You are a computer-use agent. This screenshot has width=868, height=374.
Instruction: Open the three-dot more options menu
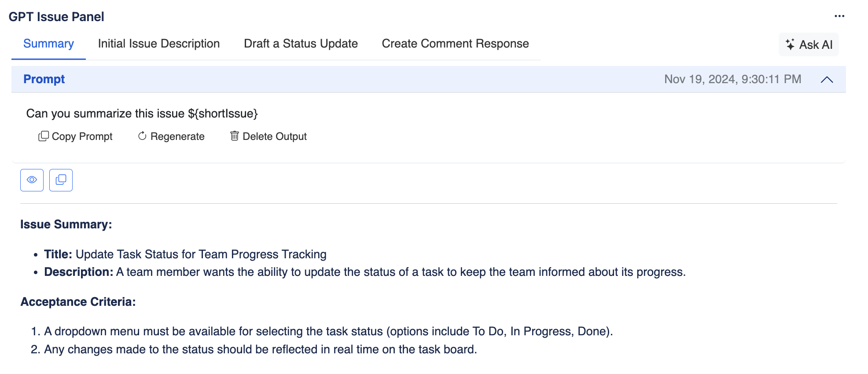point(839,16)
